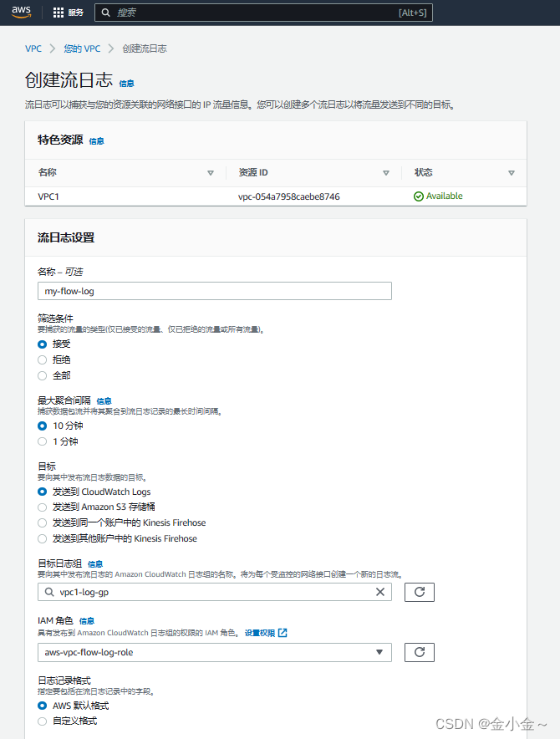Image resolution: width=560 pixels, height=739 pixels.
Task: Click search icon in log group field
Action: pos(49,592)
